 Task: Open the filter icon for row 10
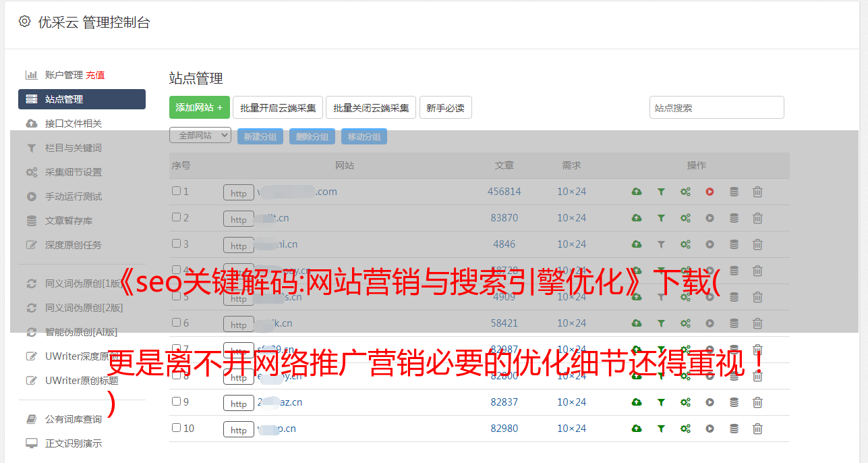tap(661, 429)
